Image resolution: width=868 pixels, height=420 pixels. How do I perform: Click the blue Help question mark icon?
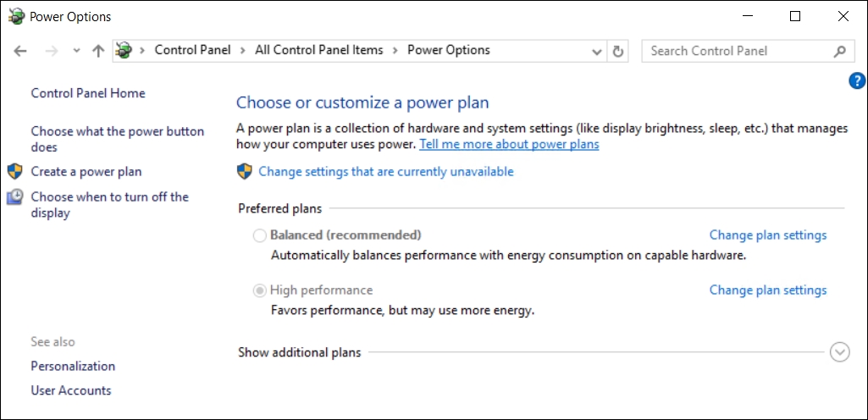[x=856, y=81]
